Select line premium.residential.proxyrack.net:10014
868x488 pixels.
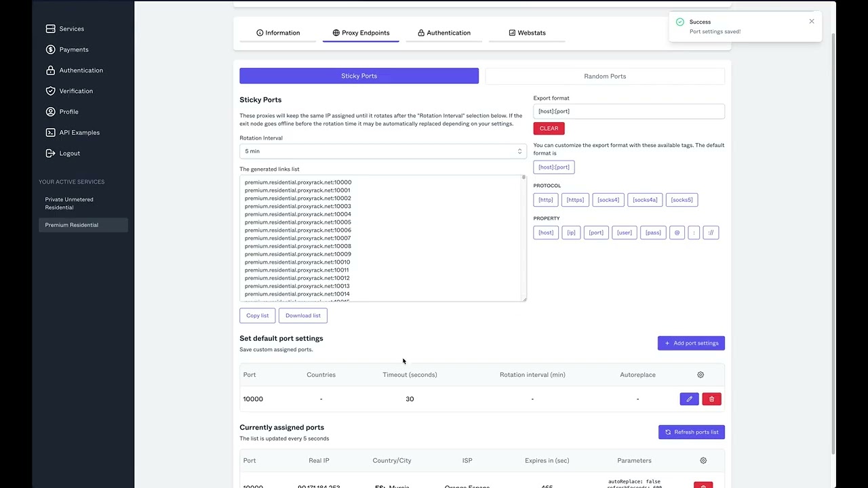(x=297, y=294)
